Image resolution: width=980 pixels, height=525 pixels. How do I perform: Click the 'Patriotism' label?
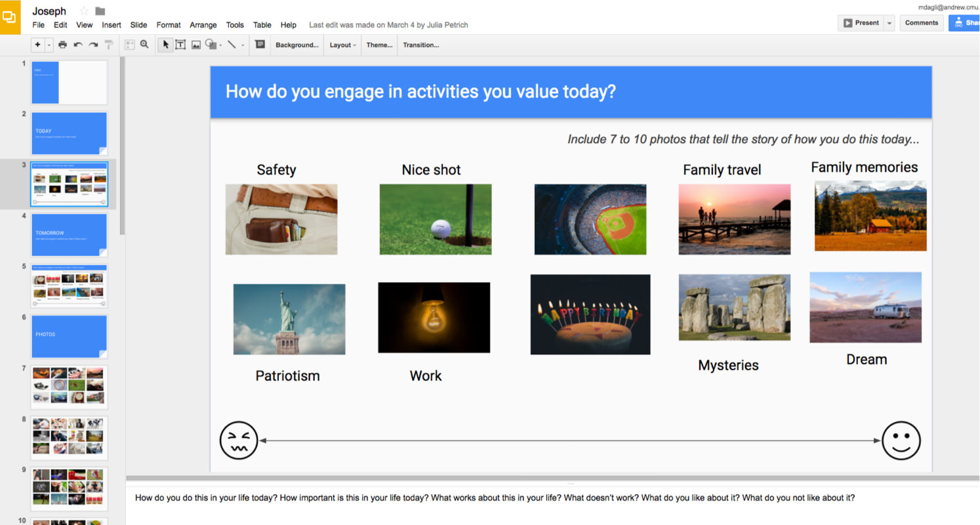(287, 376)
